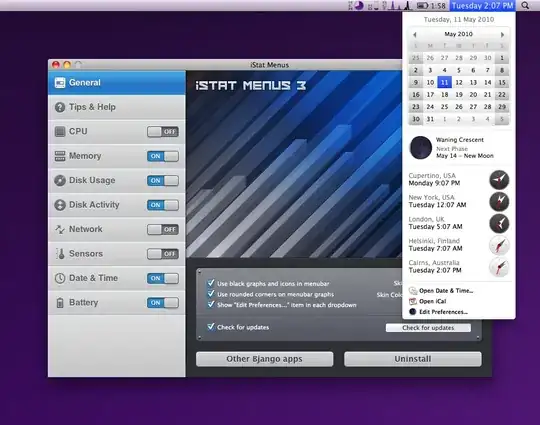
Task: Turn off the Memory switch
Action: [163, 156]
